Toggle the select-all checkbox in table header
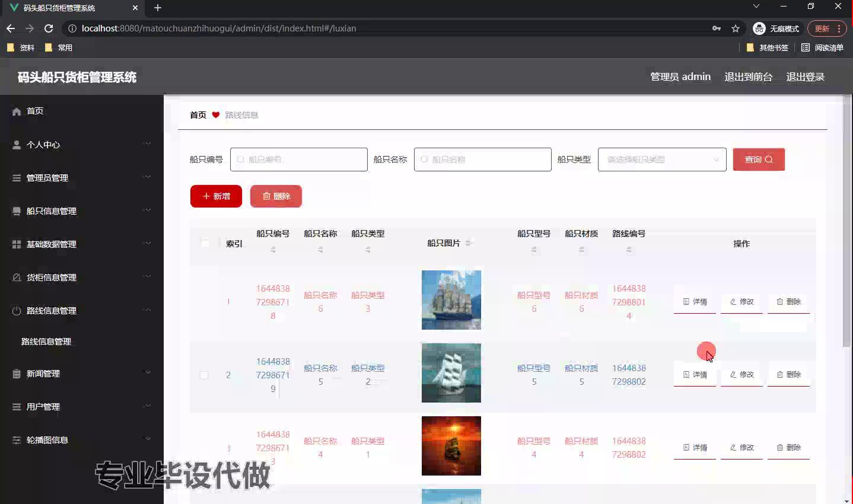 click(x=205, y=243)
